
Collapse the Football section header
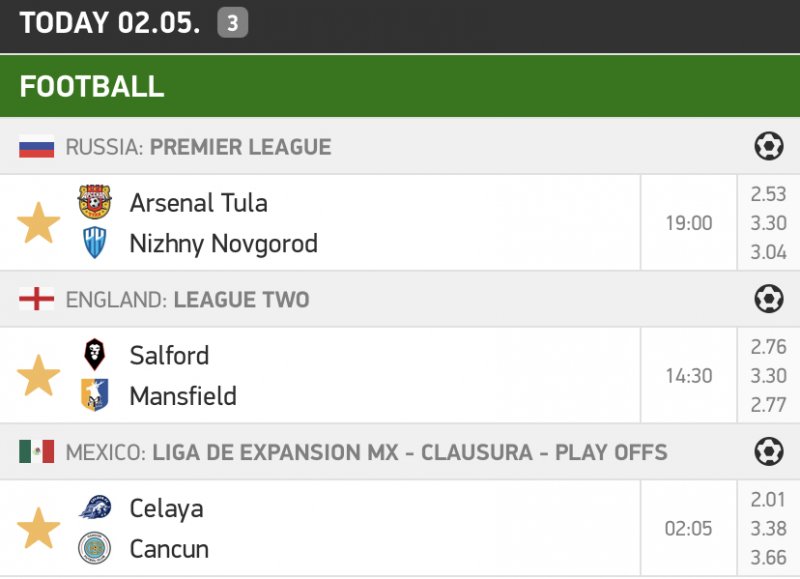pyautogui.click(x=400, y=86)
